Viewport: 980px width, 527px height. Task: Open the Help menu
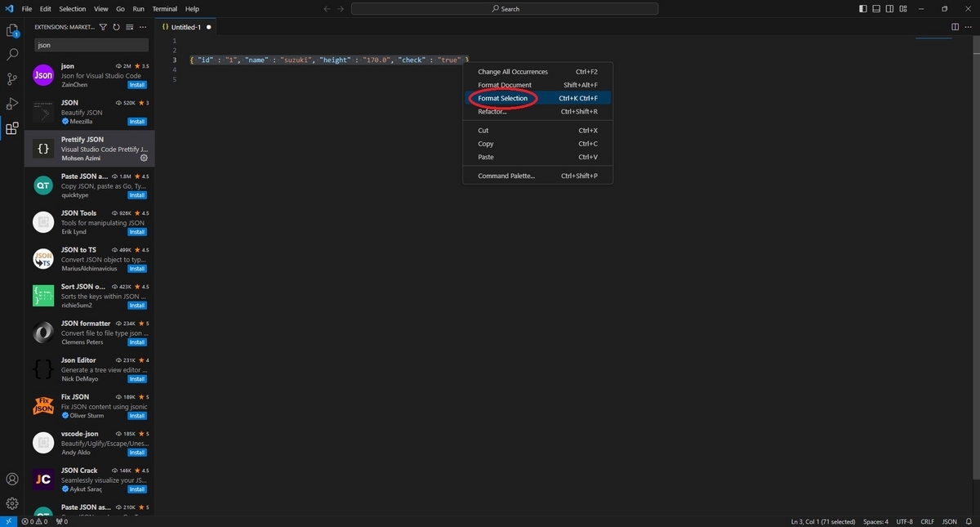point(192,9)
